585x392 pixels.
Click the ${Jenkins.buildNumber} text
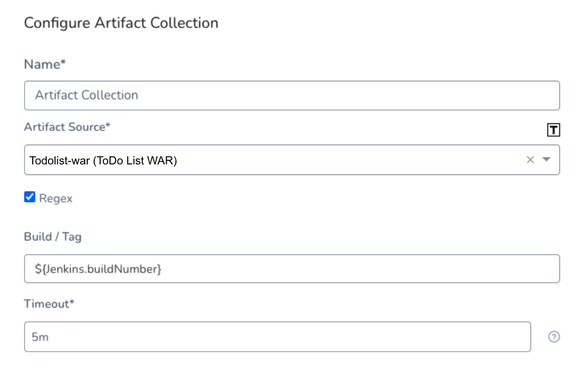[98, 269]
